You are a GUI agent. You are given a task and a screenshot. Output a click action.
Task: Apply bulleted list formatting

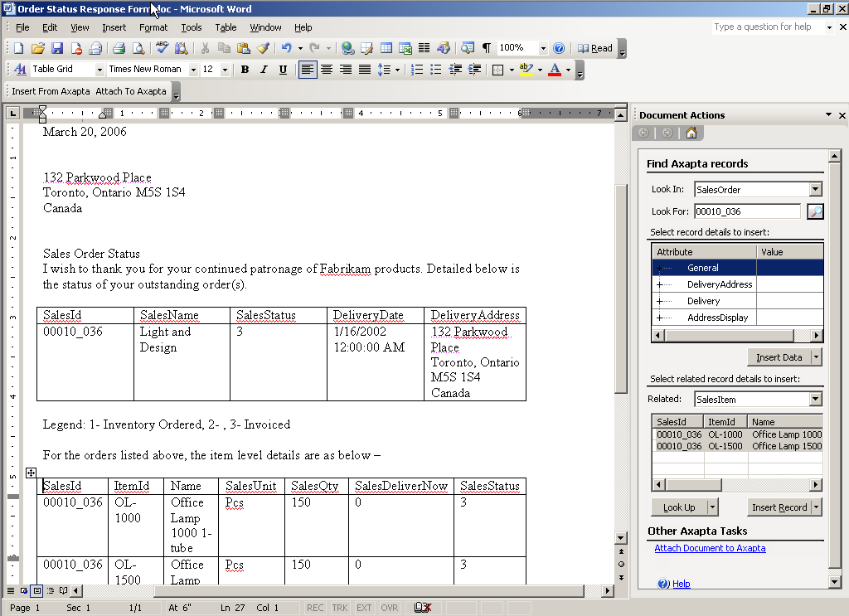pyautogui.click(x=436, y=70)
